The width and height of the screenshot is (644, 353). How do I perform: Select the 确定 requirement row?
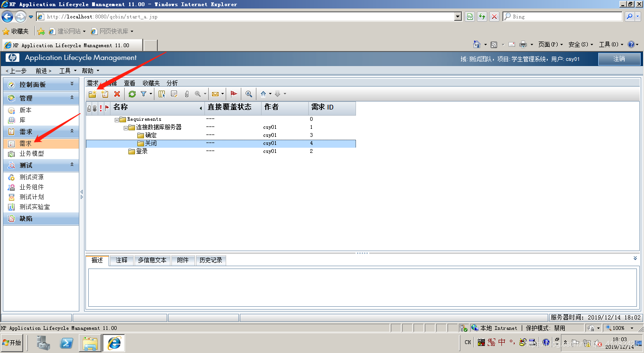220,135
